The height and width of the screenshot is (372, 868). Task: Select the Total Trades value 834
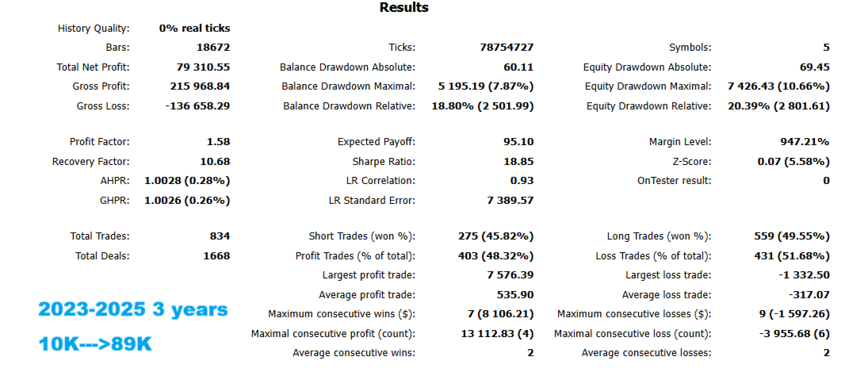tap(220, 236)
